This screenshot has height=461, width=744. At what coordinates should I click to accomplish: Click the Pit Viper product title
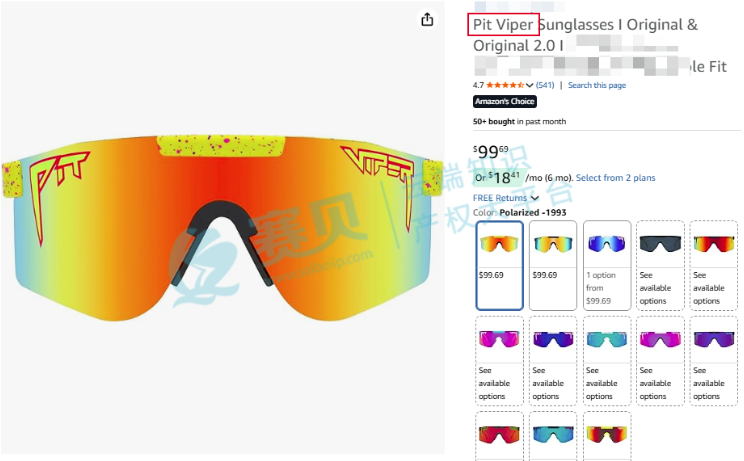[503, 25]
